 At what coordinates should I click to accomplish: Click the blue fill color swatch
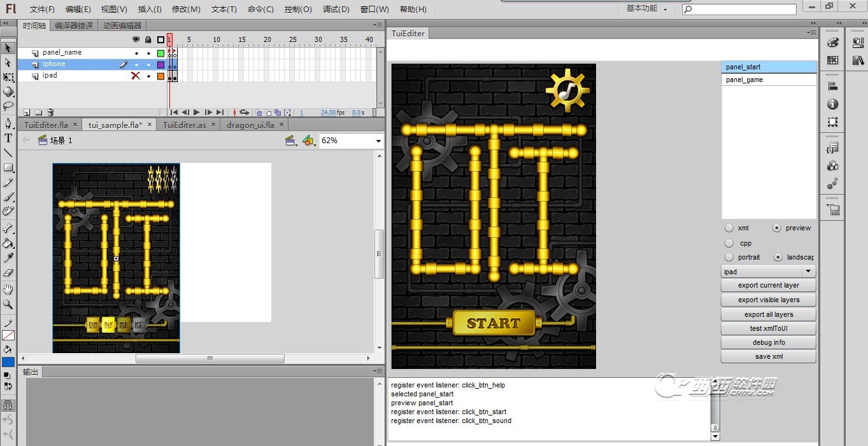tap(8, 362)
